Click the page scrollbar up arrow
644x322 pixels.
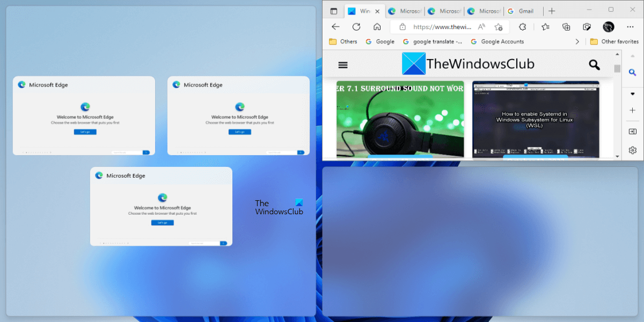click(x=617, y=55)
